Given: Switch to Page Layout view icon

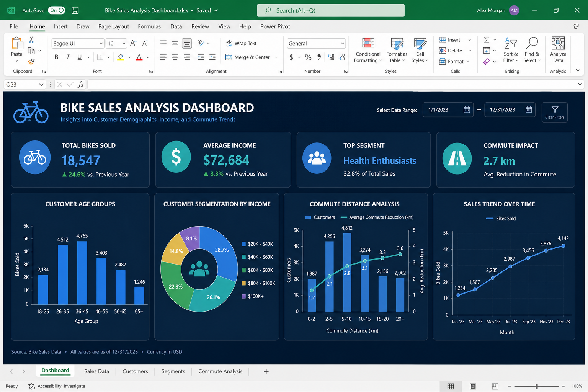Looking at the screenshot, I should coord(473,386).
